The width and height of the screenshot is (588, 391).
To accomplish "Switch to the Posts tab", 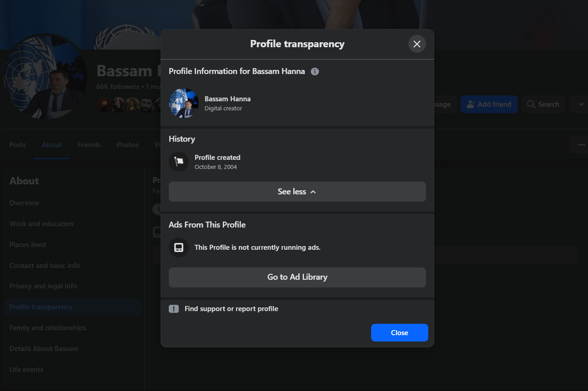I will (18, 145).
